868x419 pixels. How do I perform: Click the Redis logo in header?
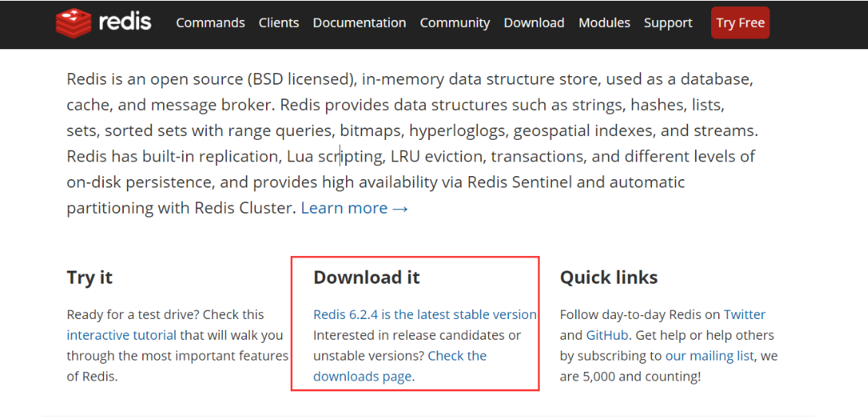(x=104, y=23)
